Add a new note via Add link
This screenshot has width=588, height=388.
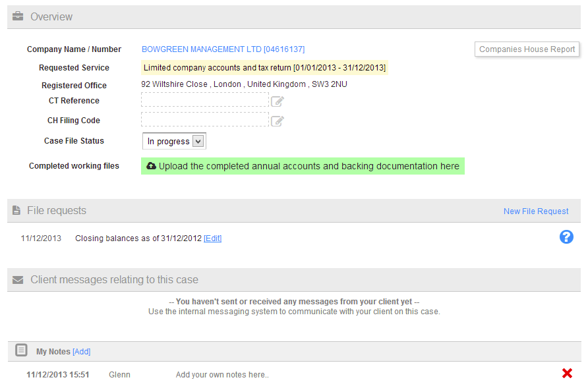click(81, 352)
